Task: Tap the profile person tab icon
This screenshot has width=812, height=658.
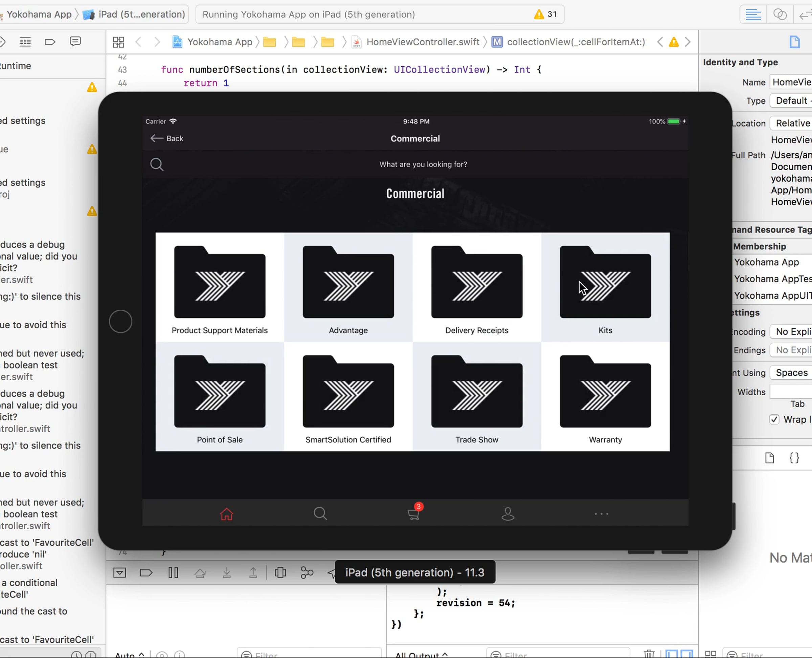Action: click(507, 514)
